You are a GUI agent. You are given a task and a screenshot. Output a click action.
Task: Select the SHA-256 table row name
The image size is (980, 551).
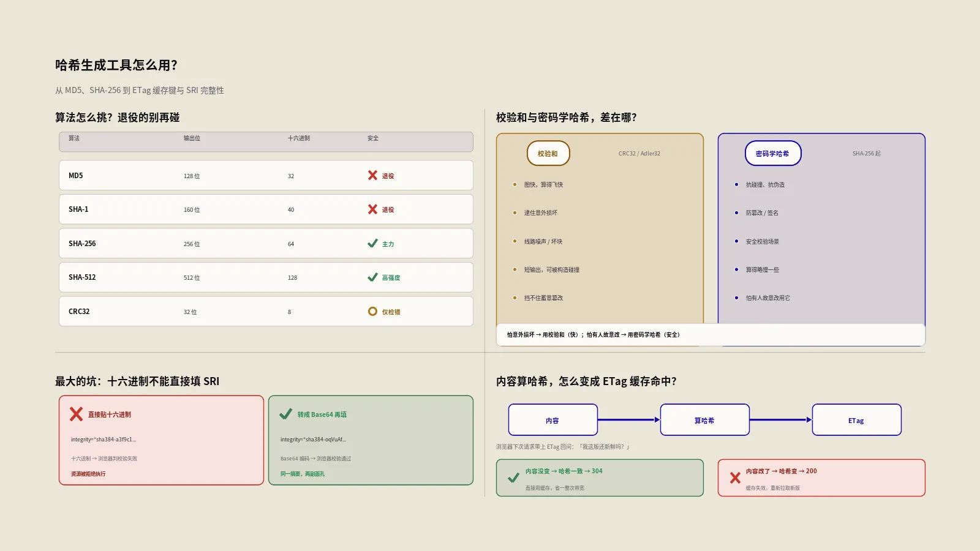pyautogui.click(x=82, y=244)
